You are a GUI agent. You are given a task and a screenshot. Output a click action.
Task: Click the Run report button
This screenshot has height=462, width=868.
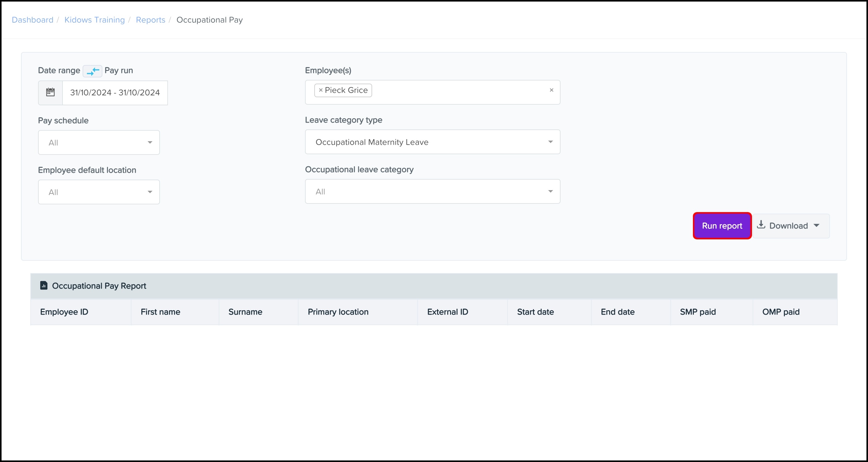pos(722,226)
